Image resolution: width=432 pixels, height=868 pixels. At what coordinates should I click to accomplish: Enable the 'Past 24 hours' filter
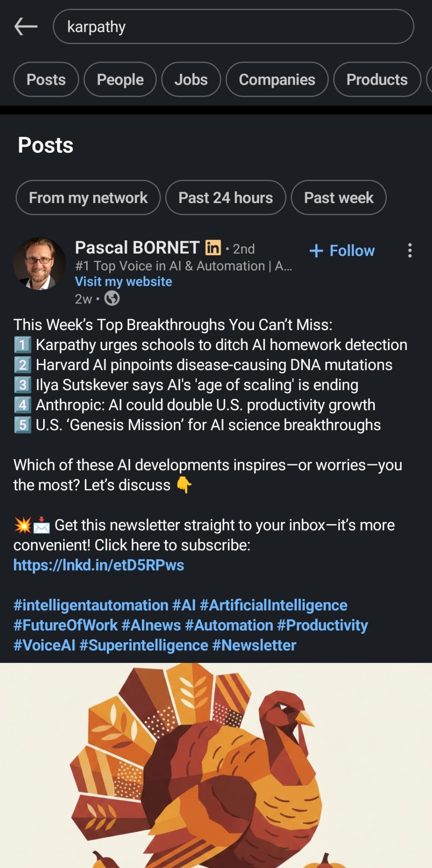coord(225,198)
